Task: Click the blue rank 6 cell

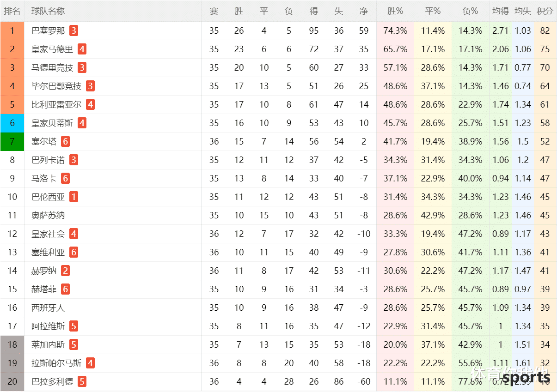Action: (x=12, y=123)
